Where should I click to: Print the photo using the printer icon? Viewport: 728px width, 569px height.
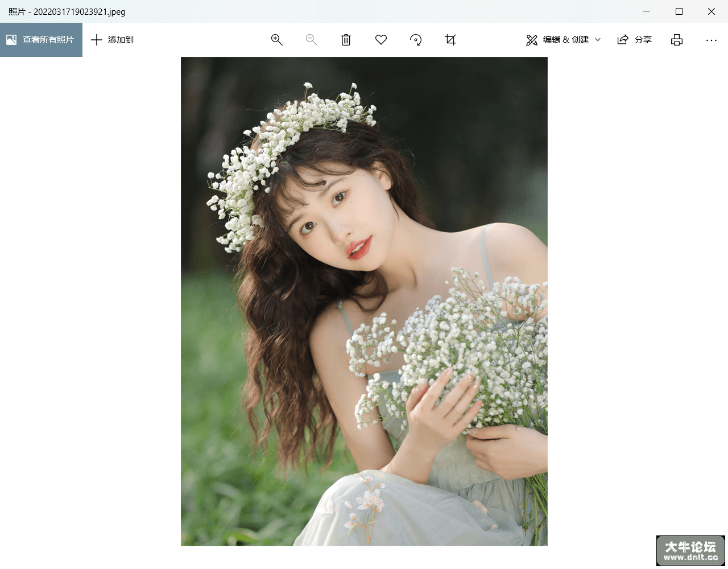pos(677,40)
